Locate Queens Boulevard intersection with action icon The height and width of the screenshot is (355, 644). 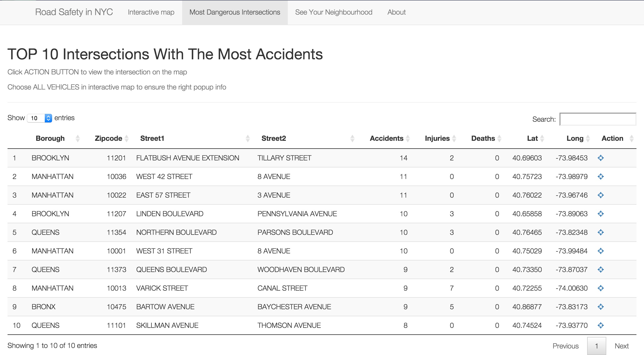[x=600, y=270]
